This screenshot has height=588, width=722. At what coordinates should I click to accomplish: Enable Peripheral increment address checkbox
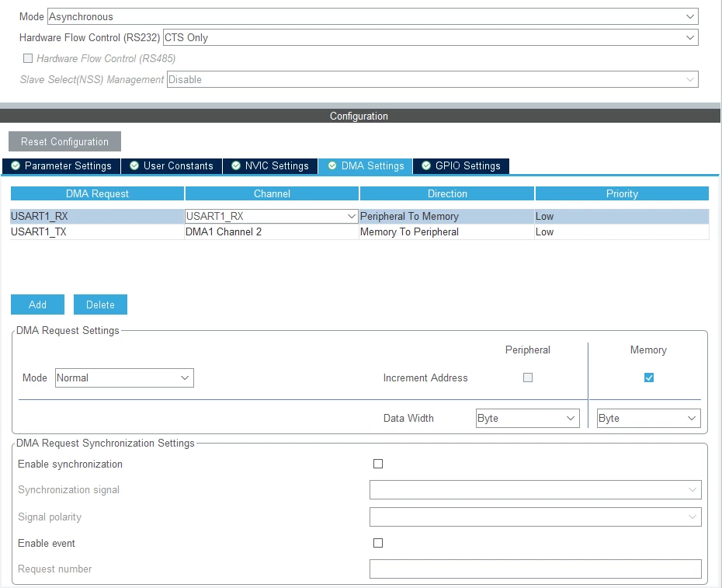pos(528,378)
